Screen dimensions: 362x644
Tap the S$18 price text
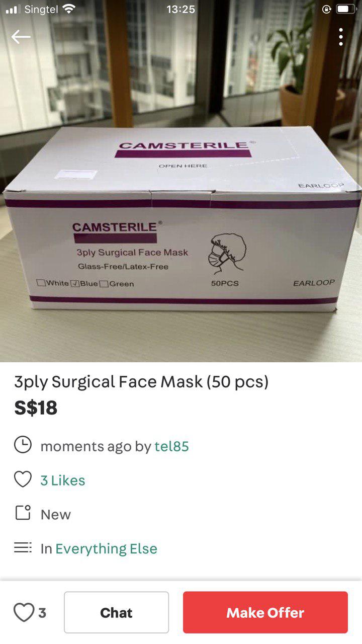click(x=36, y=408)
